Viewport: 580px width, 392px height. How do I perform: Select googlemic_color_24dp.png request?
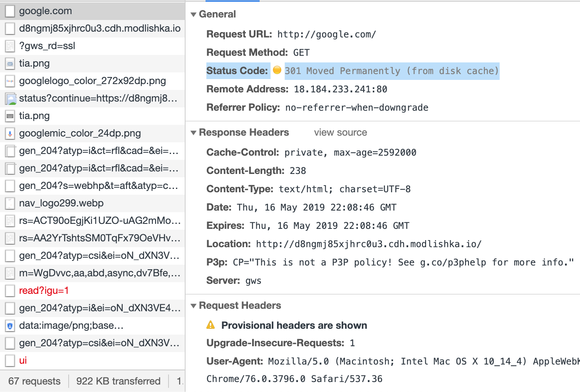pos(92,133)
